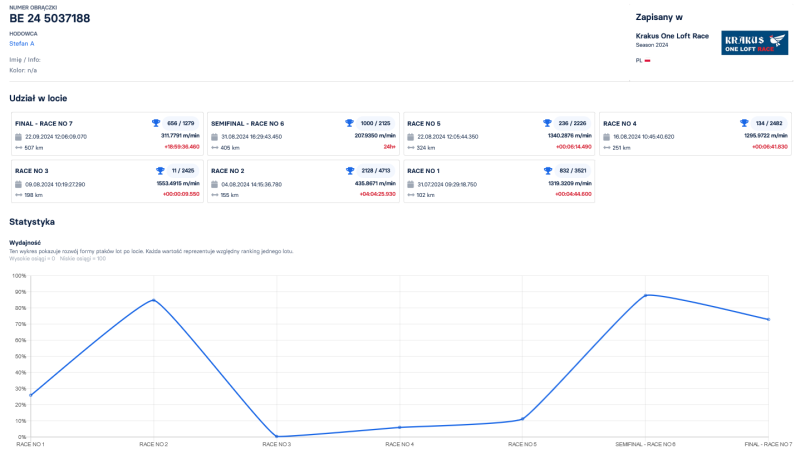Image resolution: width=800 pixels, height=459 pixels.
Task: Open breeder Stefan A profile link
Action: (x=22, y=43)
